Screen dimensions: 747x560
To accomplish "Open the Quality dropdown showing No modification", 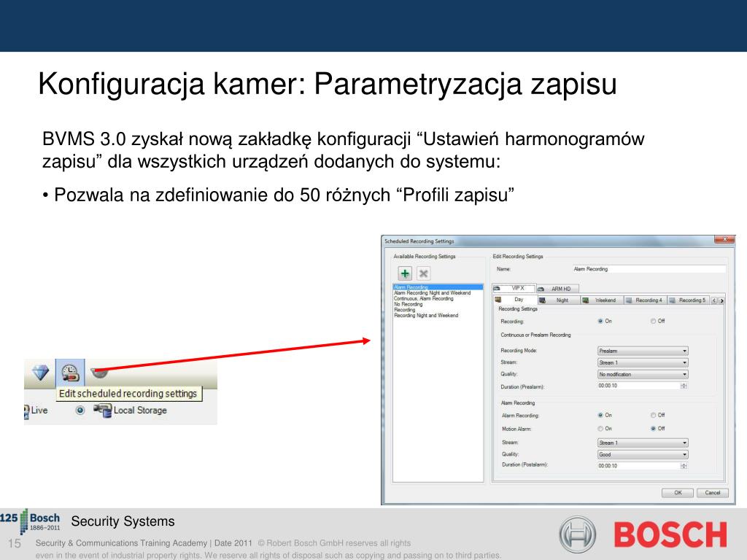I will 643,375.
